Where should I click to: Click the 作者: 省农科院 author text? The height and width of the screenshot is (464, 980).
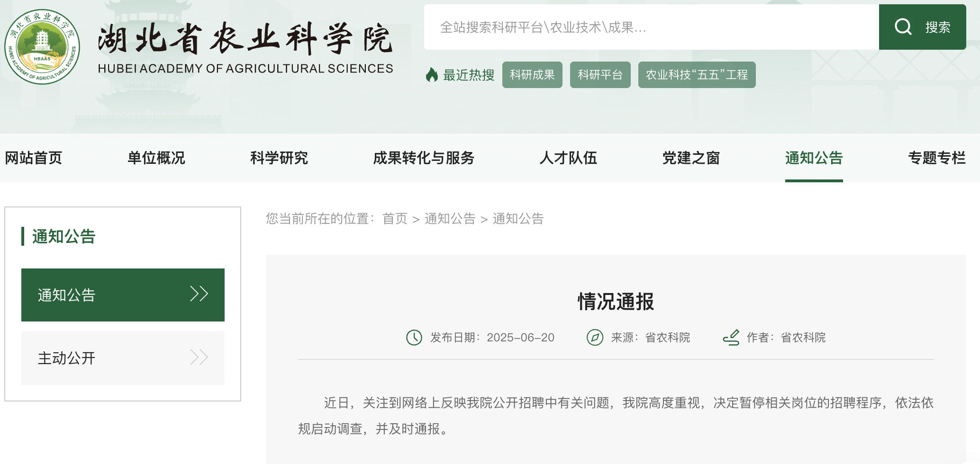click(786, 338)
